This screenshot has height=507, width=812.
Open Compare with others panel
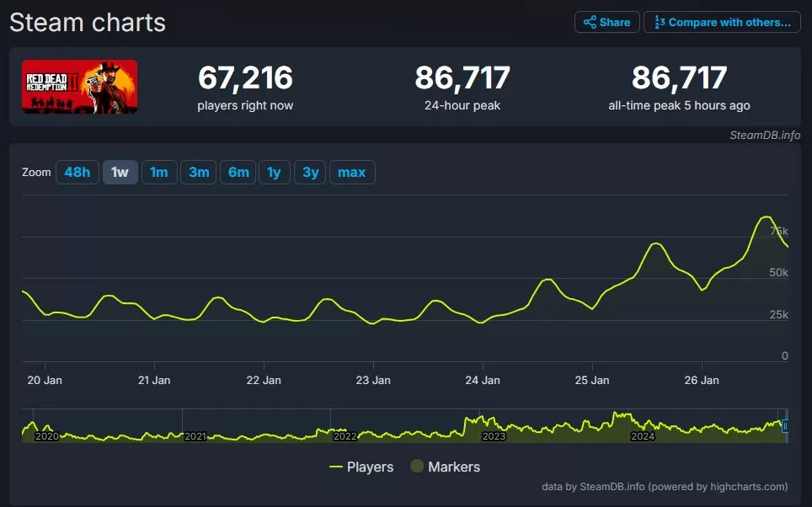pos(722,22)
